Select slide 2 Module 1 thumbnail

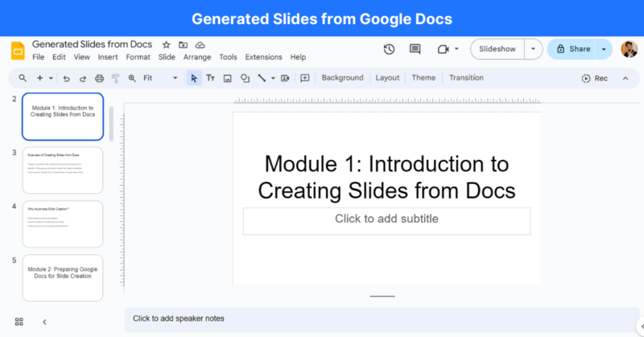63,117
